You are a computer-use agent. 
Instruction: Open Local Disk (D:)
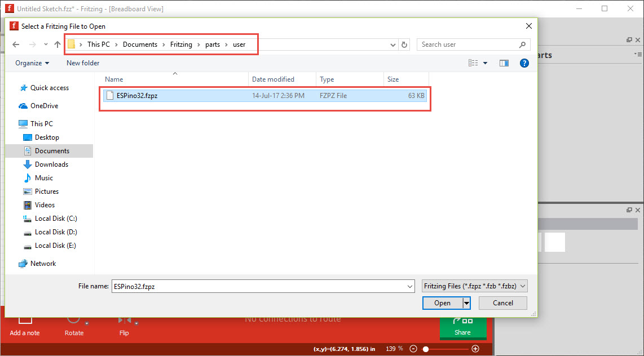click(51, 232)
